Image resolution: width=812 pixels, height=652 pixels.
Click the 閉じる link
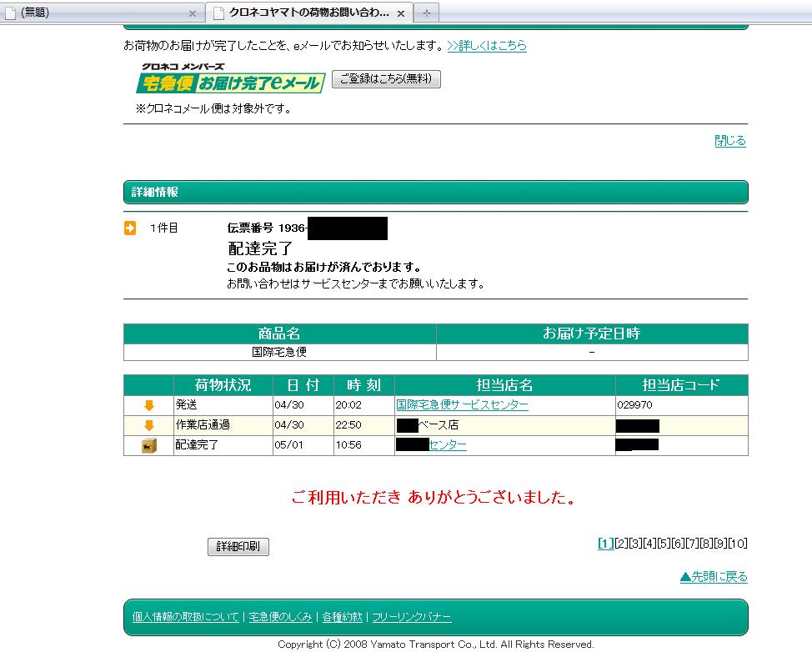tap(730, 140)
